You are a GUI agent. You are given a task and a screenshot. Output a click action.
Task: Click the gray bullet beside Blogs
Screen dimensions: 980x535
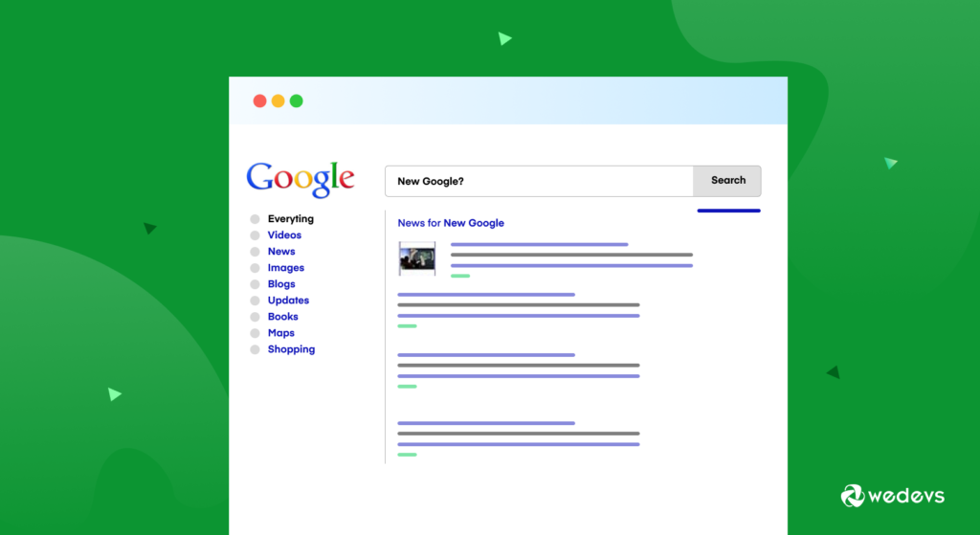coord(255,284)
